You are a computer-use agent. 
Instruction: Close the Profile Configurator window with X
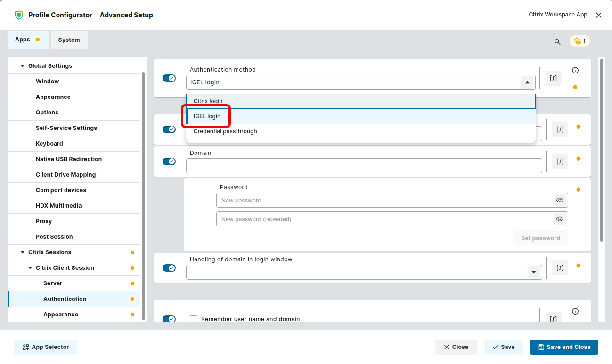click(x=599, y=15)
